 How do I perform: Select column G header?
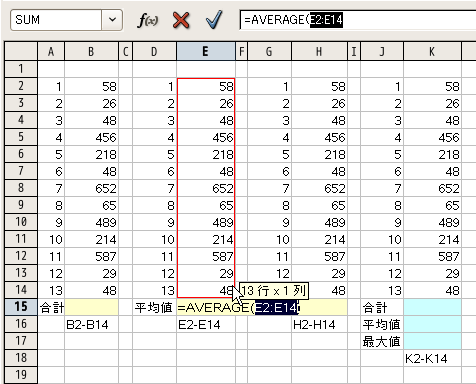269,51
